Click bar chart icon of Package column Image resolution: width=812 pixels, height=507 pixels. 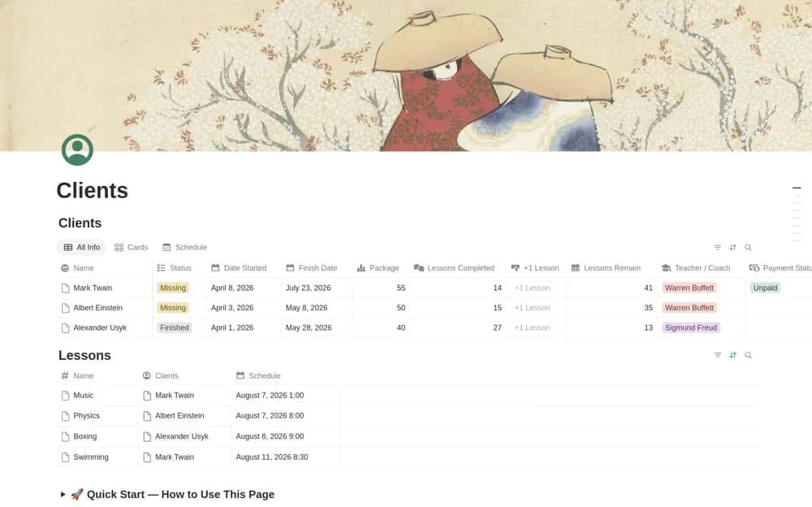point(361,268)
